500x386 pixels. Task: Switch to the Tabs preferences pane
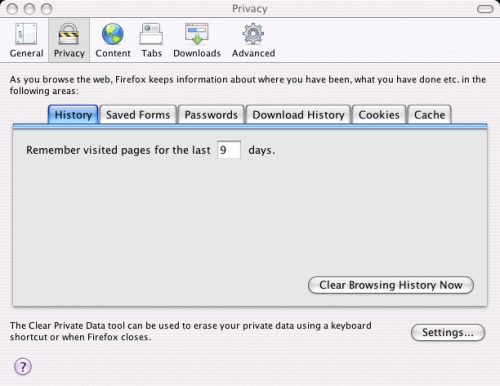[151, 40]
